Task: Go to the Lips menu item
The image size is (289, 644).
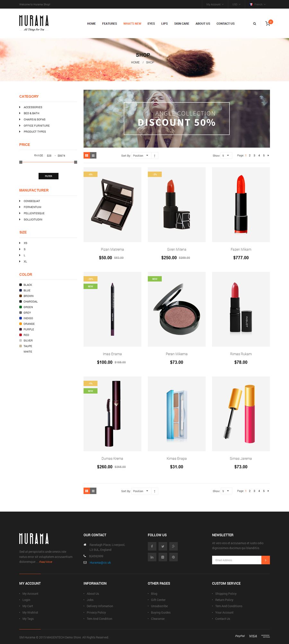Action: tap(164, 24)
